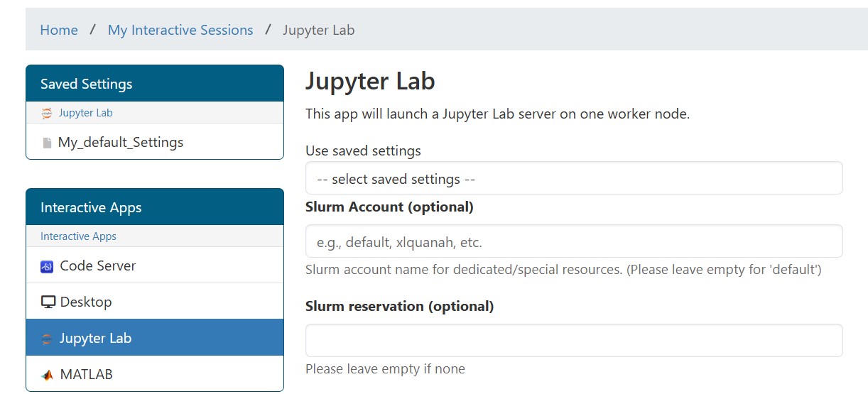Click the Saved Settings panel header

(x=155, y=84)
